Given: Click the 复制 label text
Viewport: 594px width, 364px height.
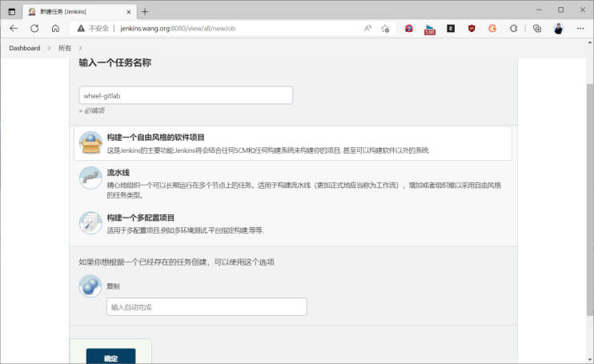Looking at the screenshot, I should 113,286.
